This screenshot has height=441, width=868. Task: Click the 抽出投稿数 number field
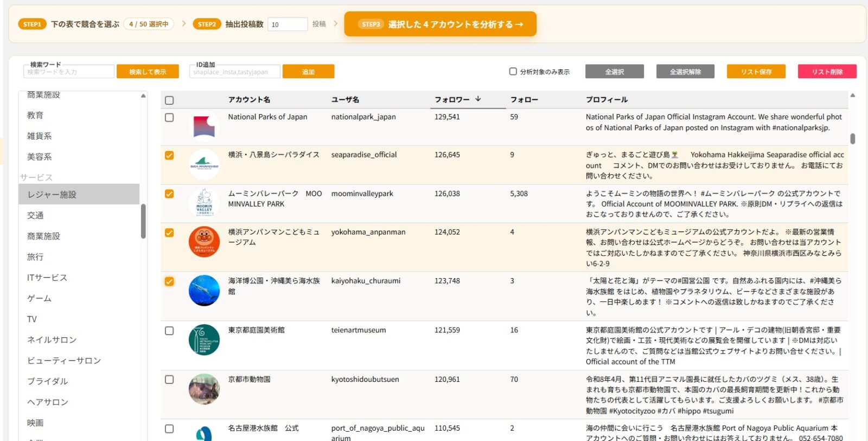[288, 24]
